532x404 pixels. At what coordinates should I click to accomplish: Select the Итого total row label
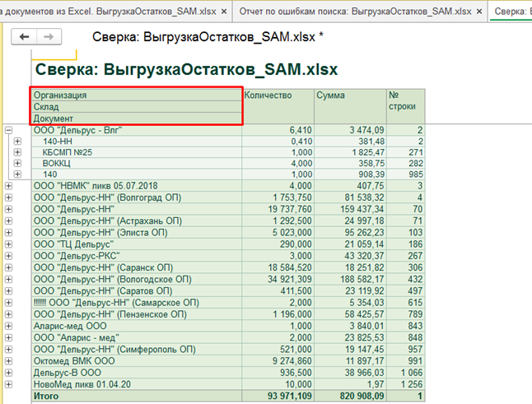pyautogui.click(x=137, y=396)
